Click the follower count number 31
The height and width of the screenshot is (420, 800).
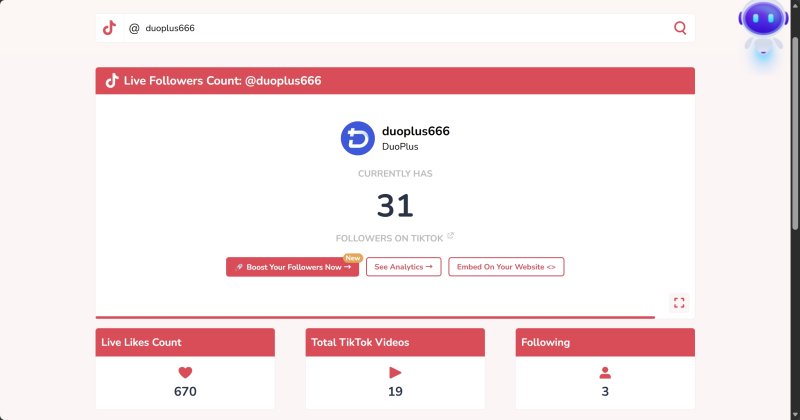click(x=395, y=206)
